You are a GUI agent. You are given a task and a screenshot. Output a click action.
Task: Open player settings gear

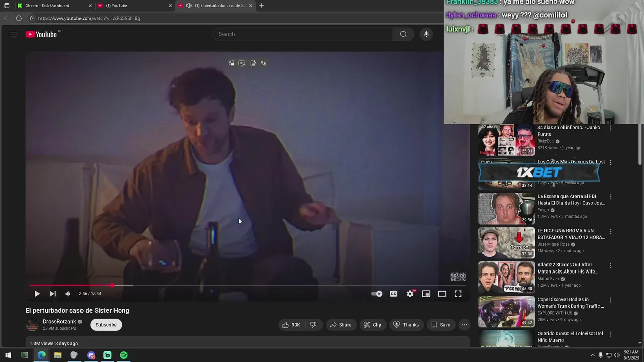tap(410, 294)
